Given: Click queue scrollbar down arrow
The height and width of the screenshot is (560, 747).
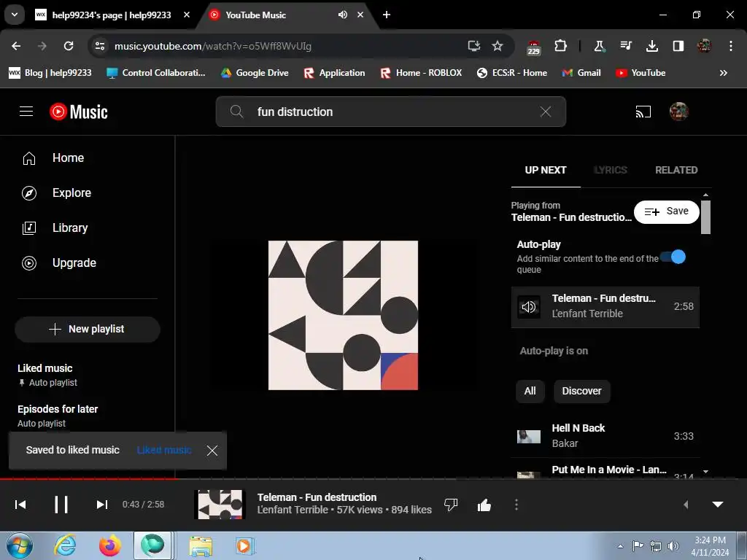Looking at the screenshot, I should pyautogui.click(x=705, y=472).
